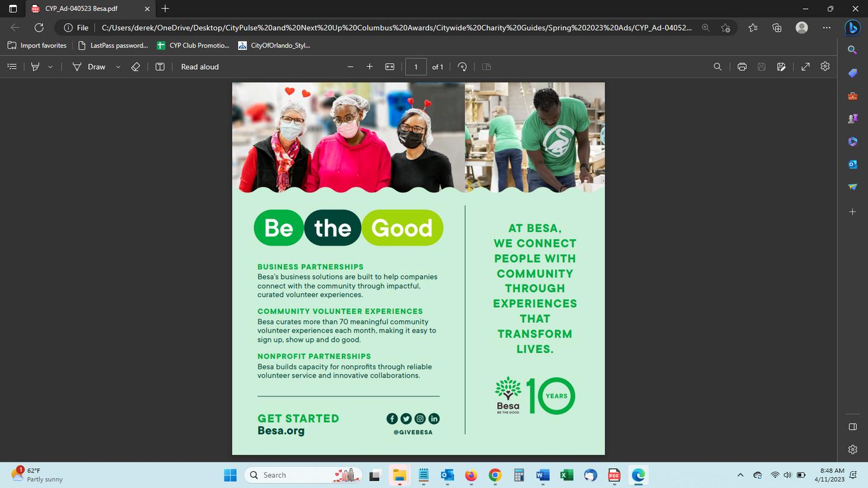The width and height of the screenshot is (868, 488).
Task: Open a new browser tab
Action: click(165, 8)
